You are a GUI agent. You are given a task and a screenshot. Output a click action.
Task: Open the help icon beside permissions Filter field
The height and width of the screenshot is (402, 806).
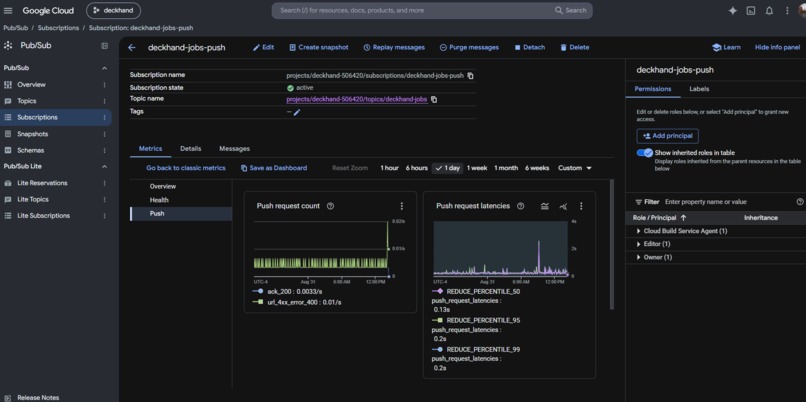coord(800,202)
